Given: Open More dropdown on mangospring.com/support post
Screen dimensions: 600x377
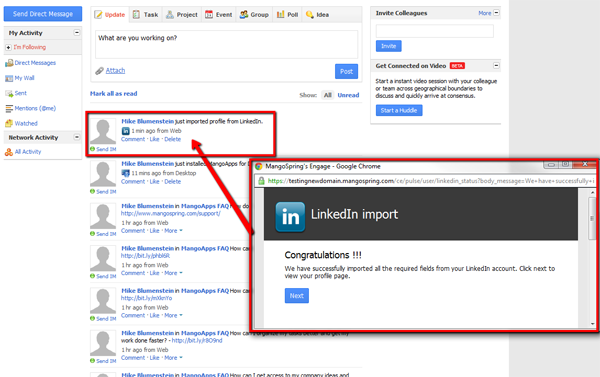Looking at the screenshot, I should click(x=173, y=231).
